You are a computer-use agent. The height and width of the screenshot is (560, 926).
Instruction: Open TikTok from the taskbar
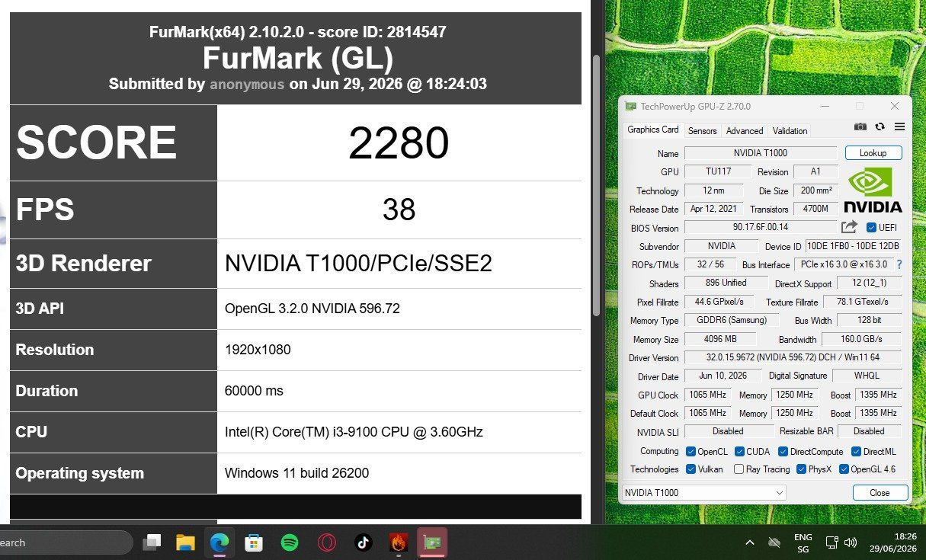point(363,542)
